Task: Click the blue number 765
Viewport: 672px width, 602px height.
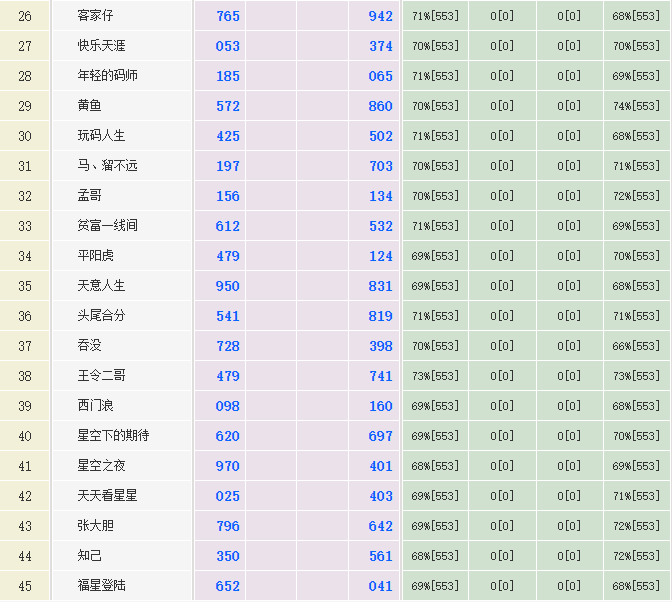Action: point(228,16)
